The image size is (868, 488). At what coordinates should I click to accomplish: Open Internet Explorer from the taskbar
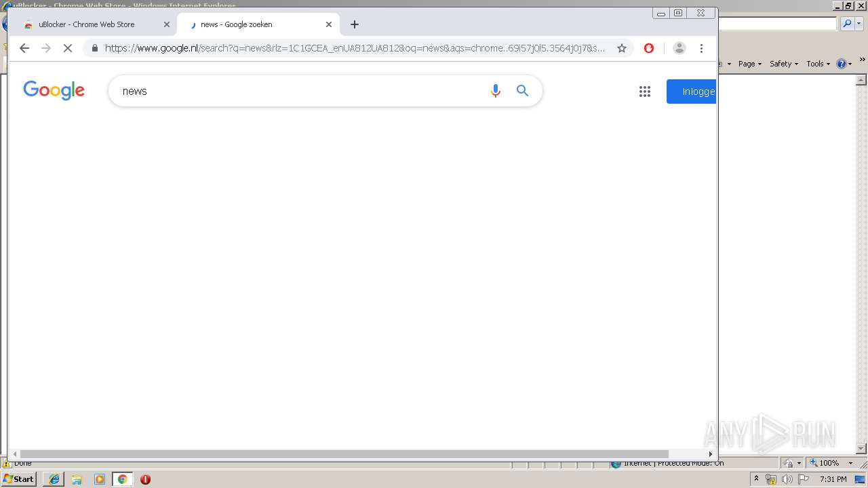pos(54,479)
